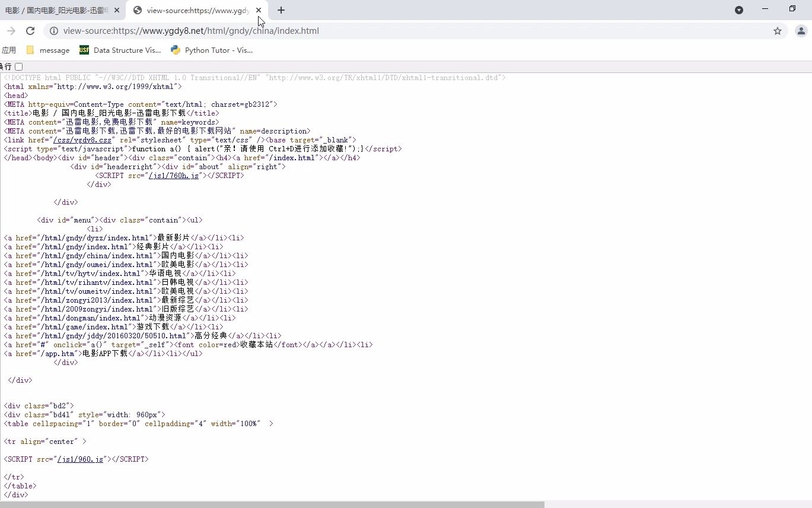Click the DOCTYPE declaration line

point(254,78)
